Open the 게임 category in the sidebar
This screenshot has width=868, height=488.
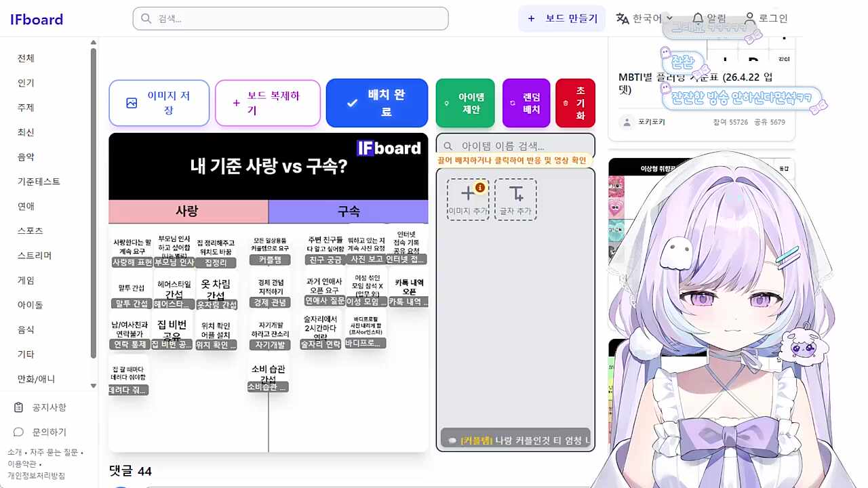26,280
